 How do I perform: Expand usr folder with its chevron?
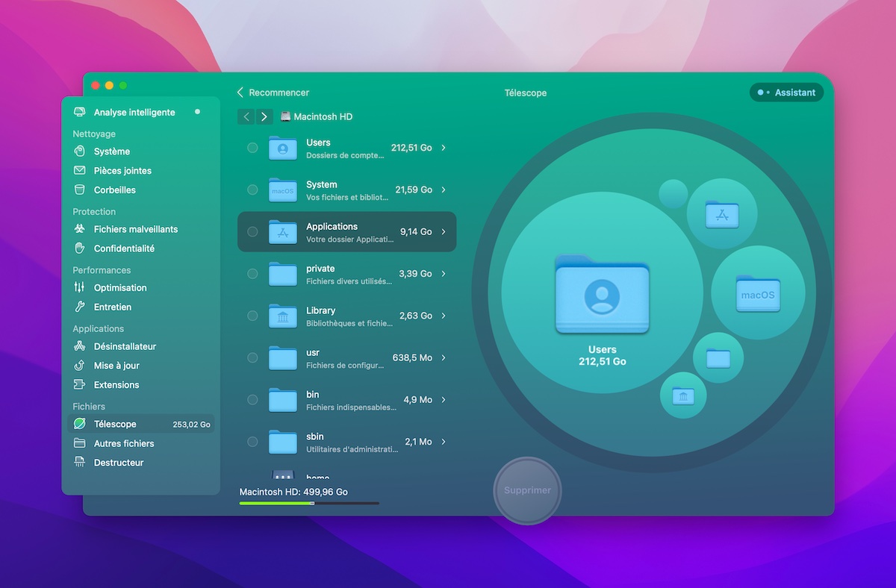(444, 358)
